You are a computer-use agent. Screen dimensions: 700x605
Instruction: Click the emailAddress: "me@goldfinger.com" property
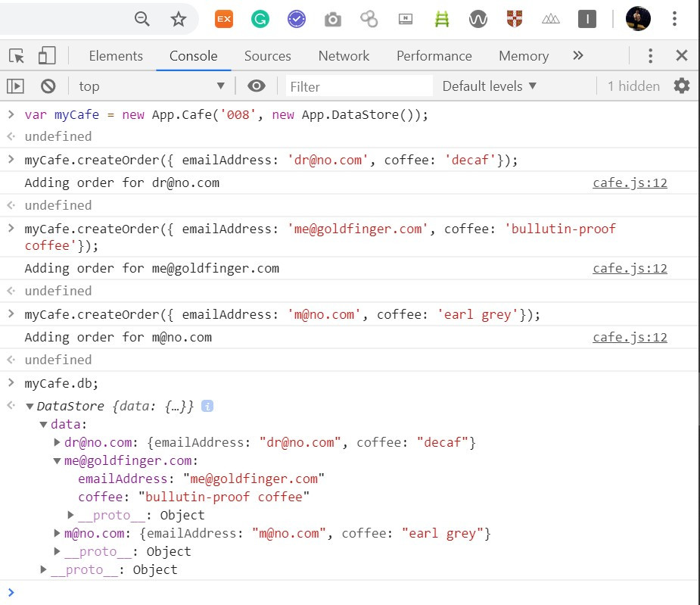201,479
